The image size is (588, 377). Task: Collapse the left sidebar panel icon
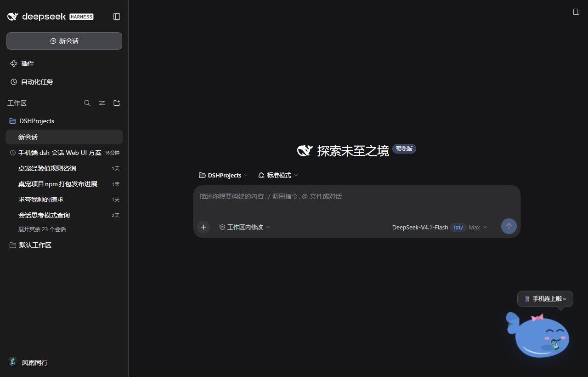(117, 17)
